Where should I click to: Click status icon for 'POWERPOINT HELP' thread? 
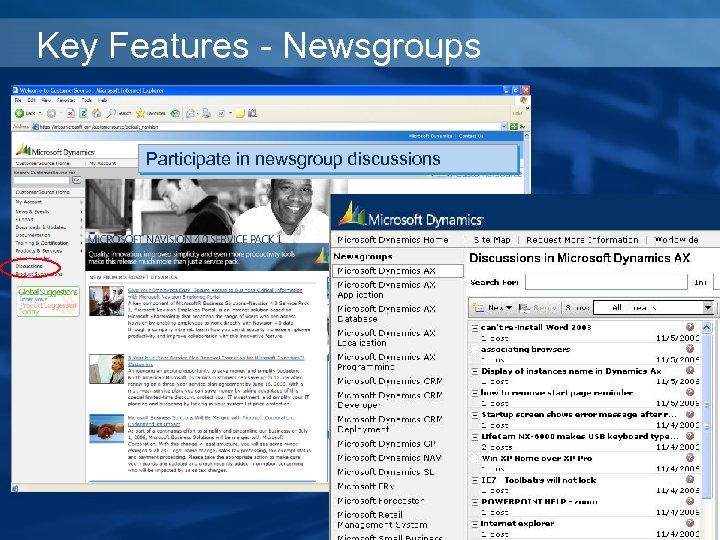(x=690, y=501)
